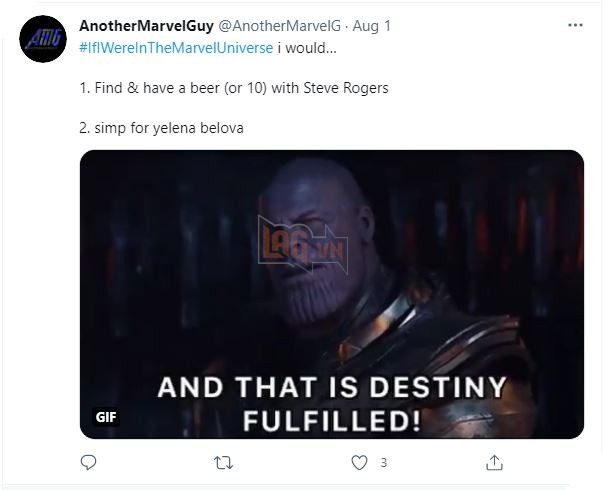
Task: Open the tweet's more options menu
Action: pyautogui.click(x=574, y=25)
